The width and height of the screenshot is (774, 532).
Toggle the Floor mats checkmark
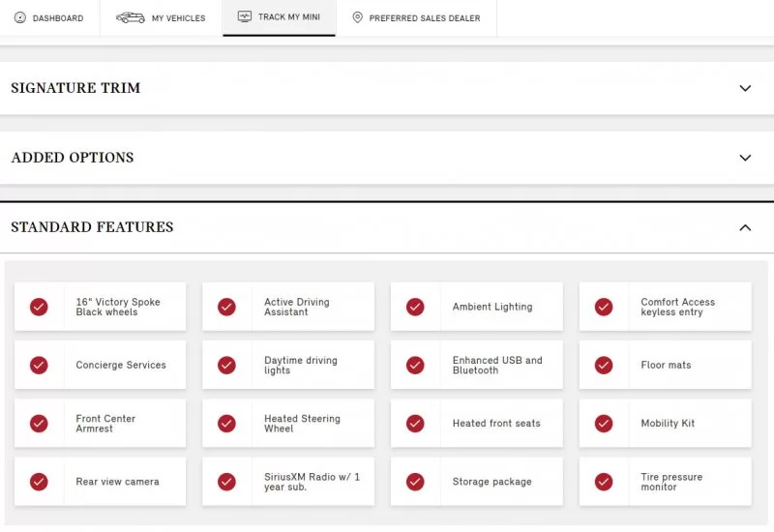click(604, 366)
